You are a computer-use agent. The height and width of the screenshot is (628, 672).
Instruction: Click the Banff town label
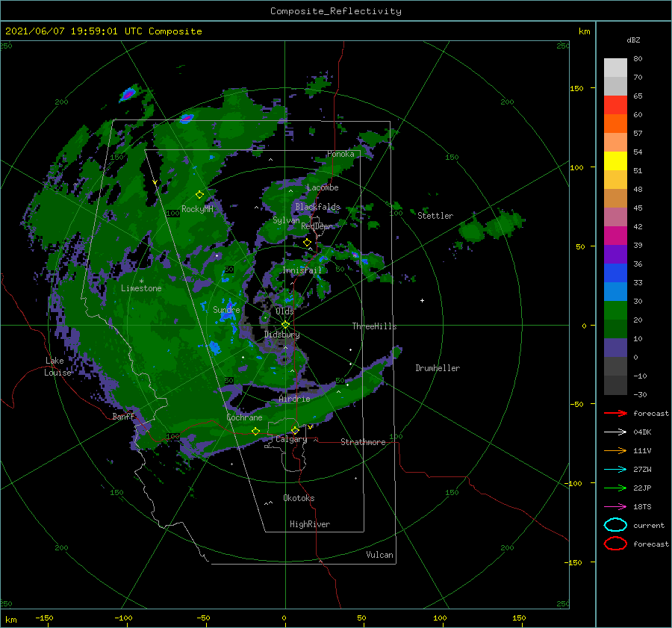(x=123, y=417)
